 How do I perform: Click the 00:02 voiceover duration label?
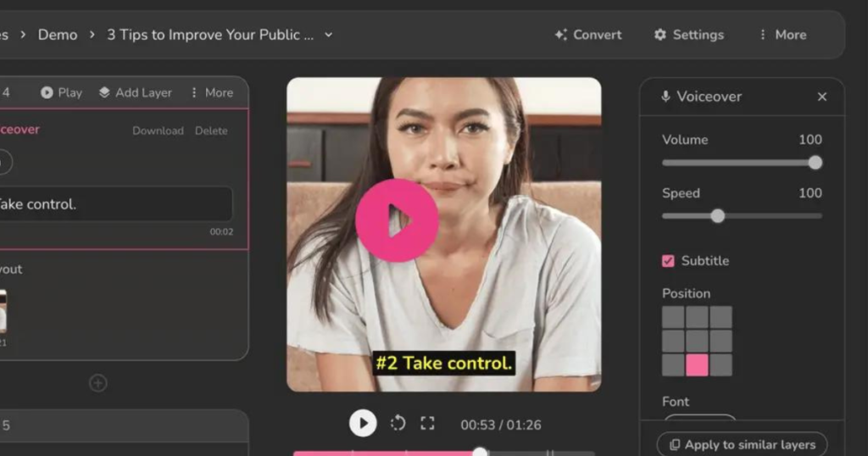pyautogui.click(x=221, y=232)
